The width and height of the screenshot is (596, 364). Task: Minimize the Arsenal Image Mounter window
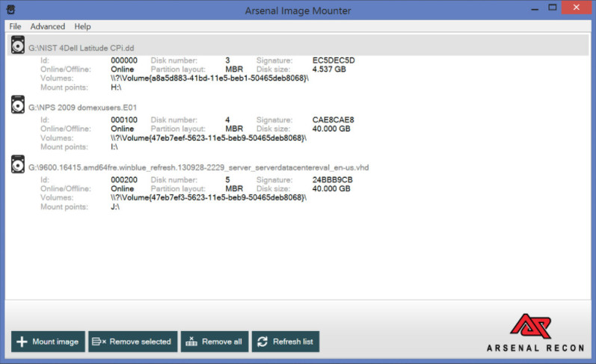[x=535, y=8]
